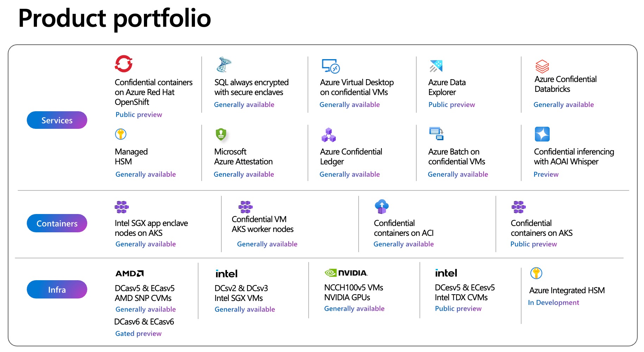Select the AOAI Whisper sparkle icon
This screenshot has width=644, height=352.
[x=542, y=134]
